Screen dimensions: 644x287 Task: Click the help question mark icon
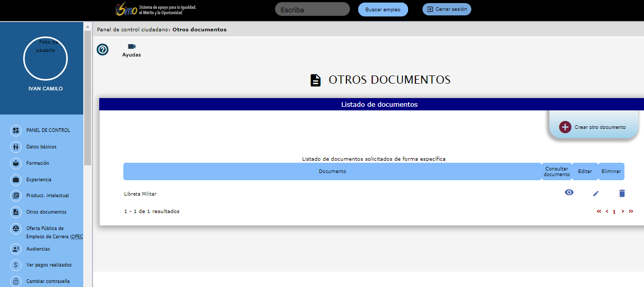click(103, 50)
